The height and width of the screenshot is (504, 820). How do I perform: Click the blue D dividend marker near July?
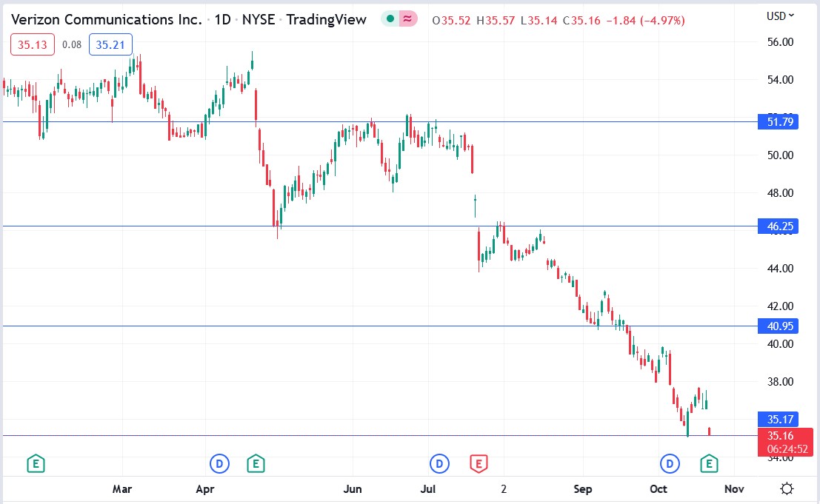(439, 463)
